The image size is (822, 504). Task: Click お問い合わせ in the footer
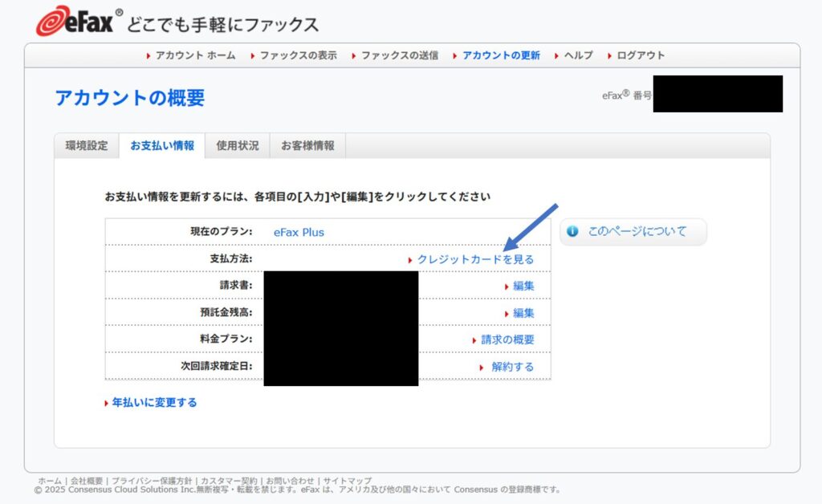click(x=290, y=481)
